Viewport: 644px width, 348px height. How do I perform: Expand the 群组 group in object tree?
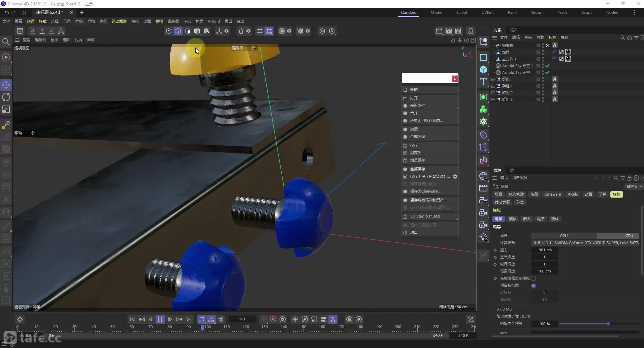493,79
